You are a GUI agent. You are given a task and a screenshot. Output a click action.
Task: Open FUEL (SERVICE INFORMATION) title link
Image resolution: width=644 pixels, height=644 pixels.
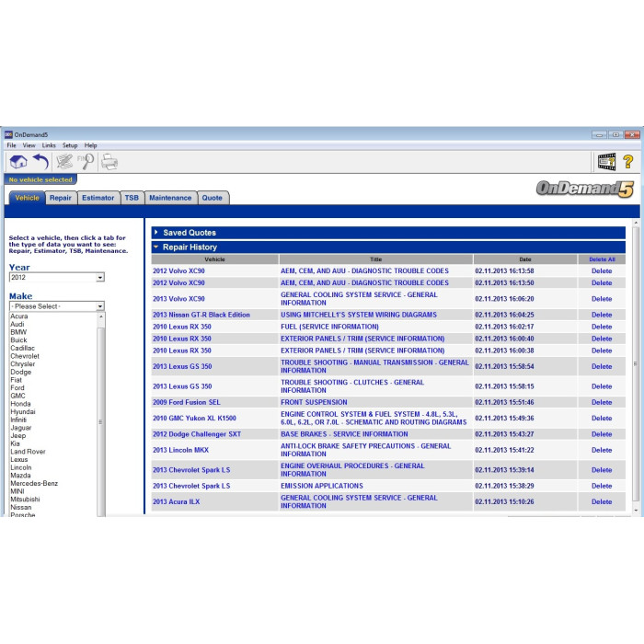[329, 327]
